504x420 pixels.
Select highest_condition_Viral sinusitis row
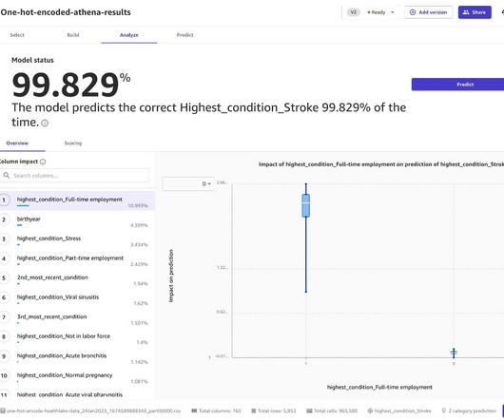tap(77, 299)
